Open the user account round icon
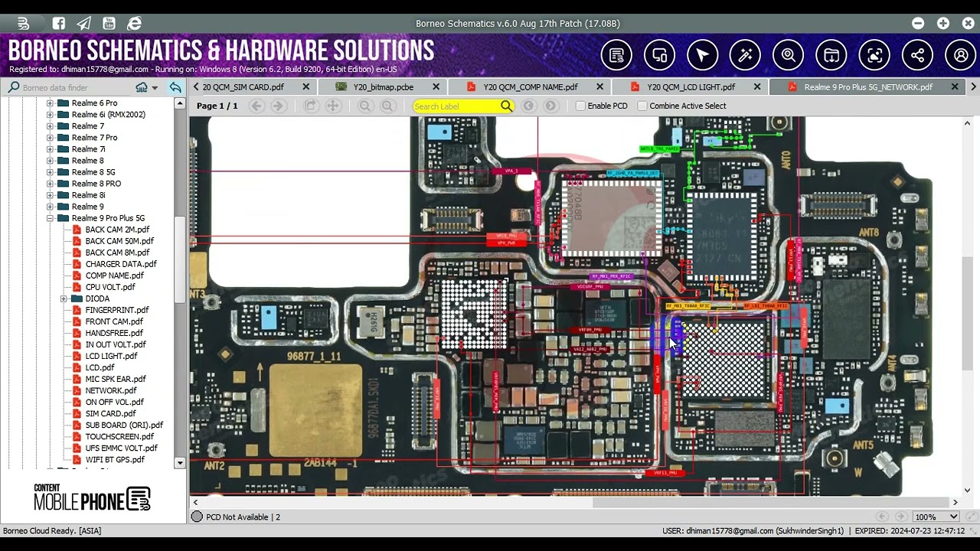This screenshot has height=551, width=980. coord(960,55)
